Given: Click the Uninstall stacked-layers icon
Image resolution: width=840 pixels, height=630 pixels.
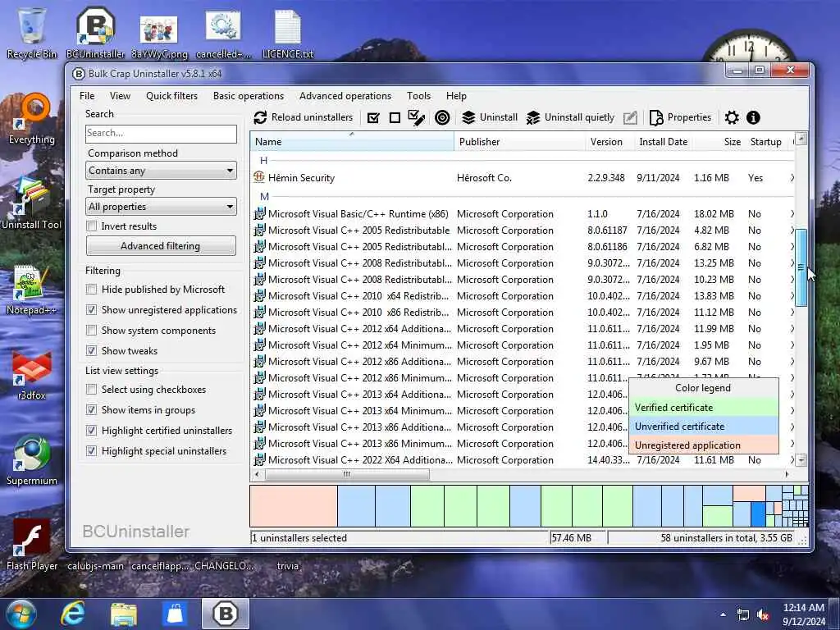Looking at the screenshot, I should 468,117.
